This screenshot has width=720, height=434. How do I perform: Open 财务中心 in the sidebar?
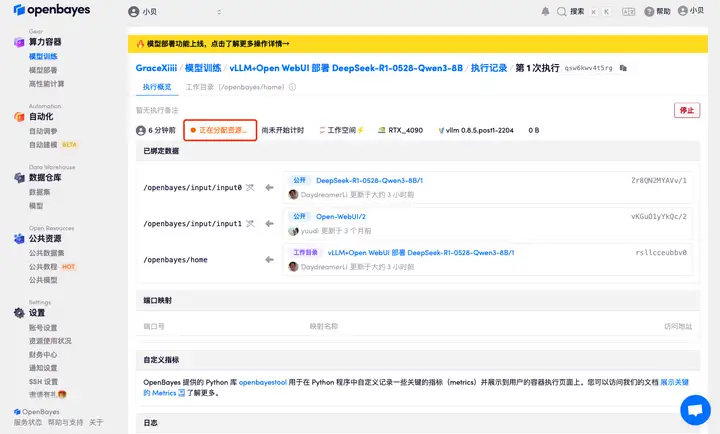tap(43, 355)
